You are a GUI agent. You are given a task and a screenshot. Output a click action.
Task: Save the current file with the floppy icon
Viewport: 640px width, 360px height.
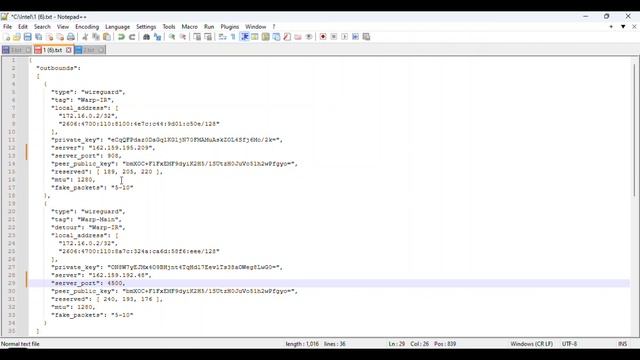click(x=27, y=37)
